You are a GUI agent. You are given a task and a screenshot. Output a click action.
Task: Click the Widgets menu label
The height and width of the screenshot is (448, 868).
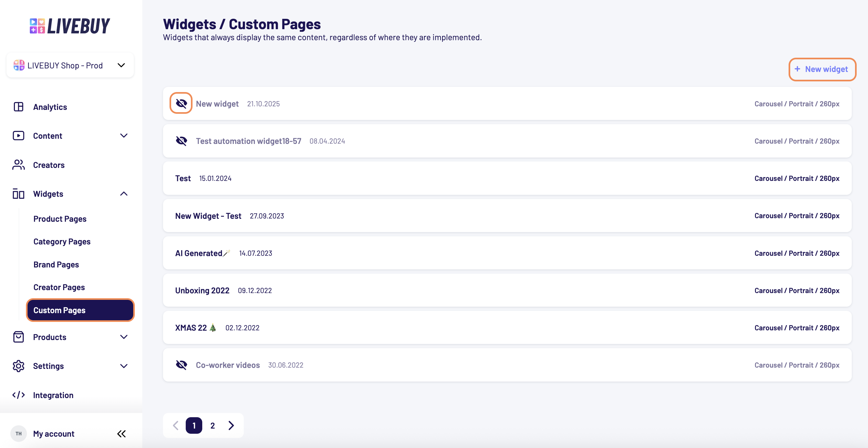48,194
